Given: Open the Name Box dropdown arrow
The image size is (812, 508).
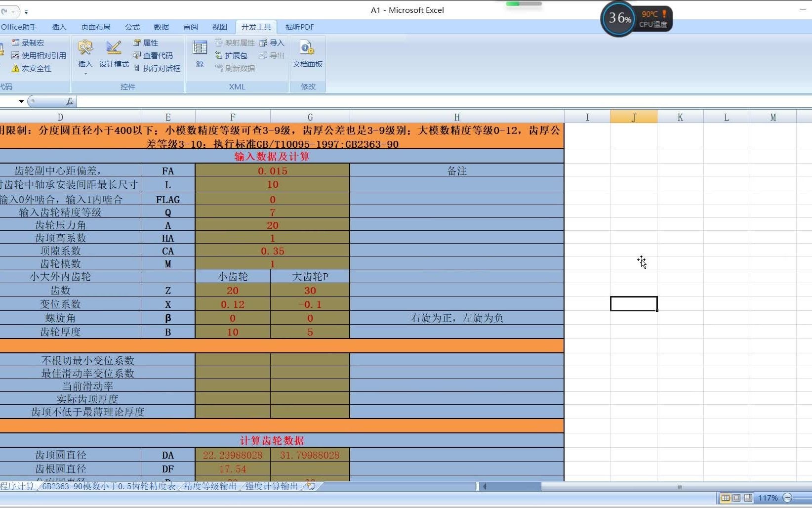Looking at the screenshot, I should click(x=21, y=101).
